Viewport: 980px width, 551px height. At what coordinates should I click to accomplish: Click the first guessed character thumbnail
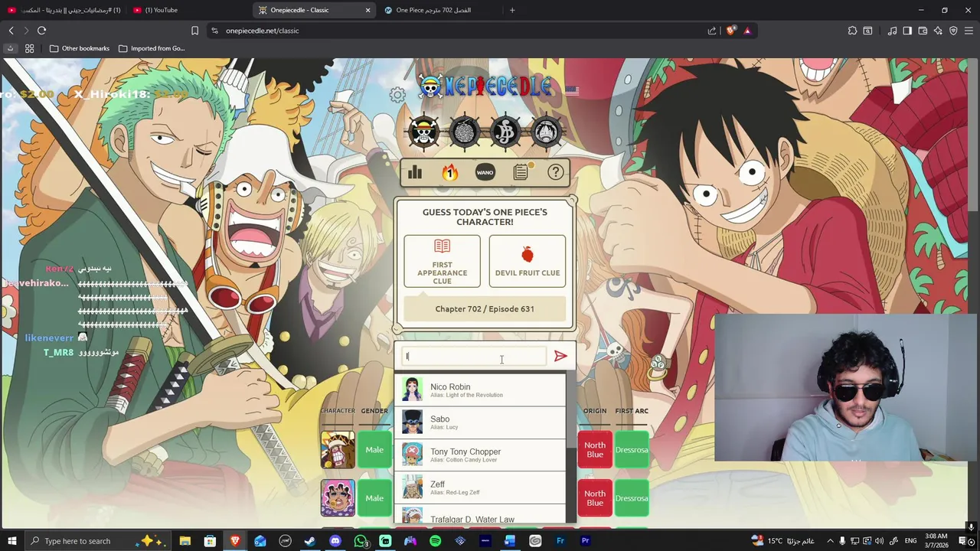(338, 450)
